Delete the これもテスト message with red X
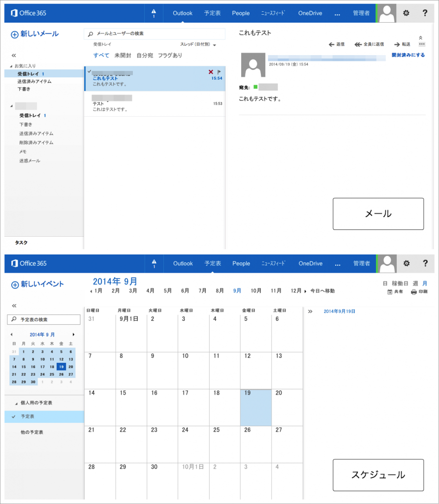This screenshot has width=439, height=504. (x=211, y=72)
